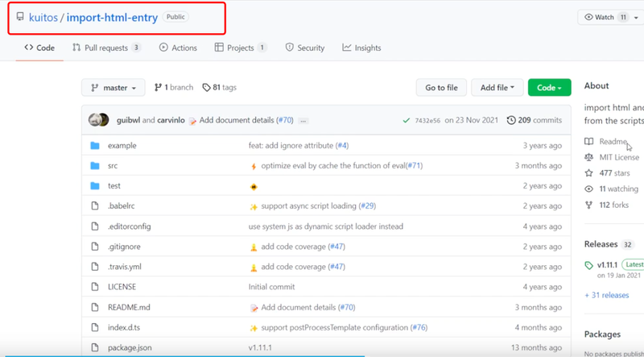This screenshot has height=357, width=644.
Task: Open the v1.11.1 commit message for package.json
Action: pos(259,348)
